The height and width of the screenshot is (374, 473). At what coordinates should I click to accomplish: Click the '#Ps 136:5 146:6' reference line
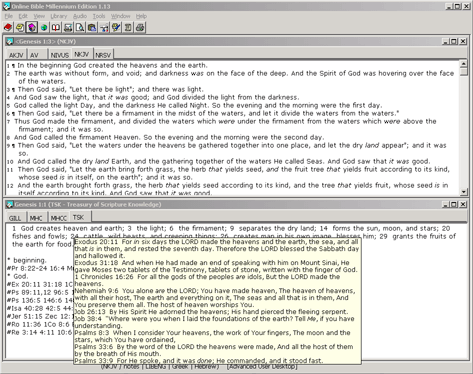point(40,300)
